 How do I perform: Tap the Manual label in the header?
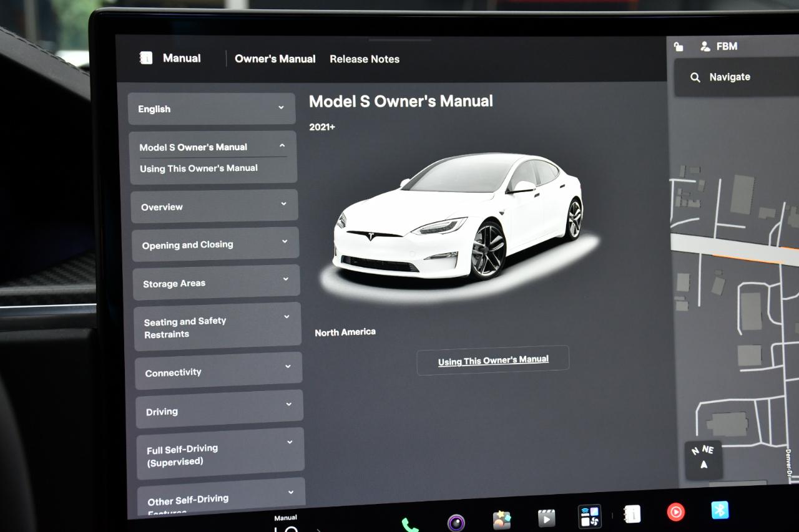(182, 58)
